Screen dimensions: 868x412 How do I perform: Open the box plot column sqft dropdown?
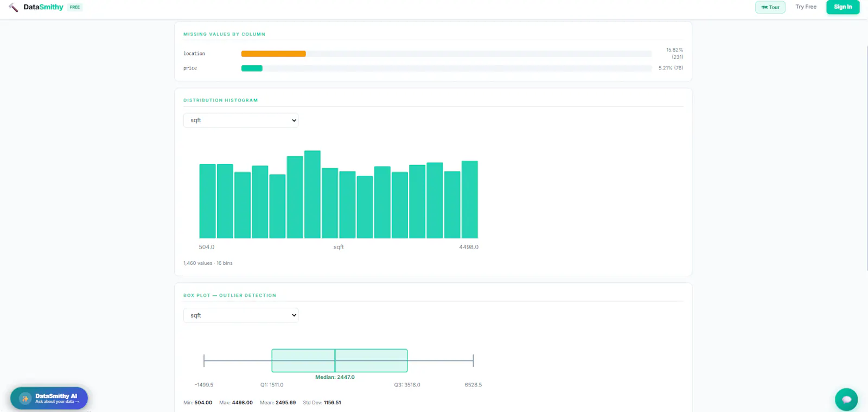click(x=241, y=315)
